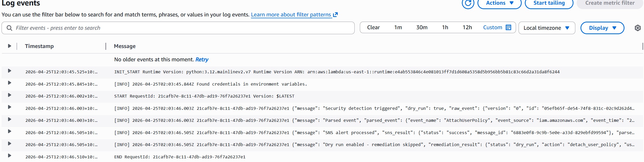Screen dimensions: 644x162
Task: Select the 1h time range
Action: coord(445,27)
